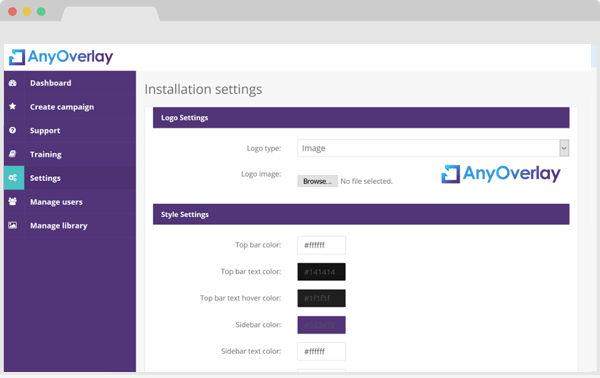Click the Manage users people icon
Screen dimensions: 600x378
click(13, 201)
